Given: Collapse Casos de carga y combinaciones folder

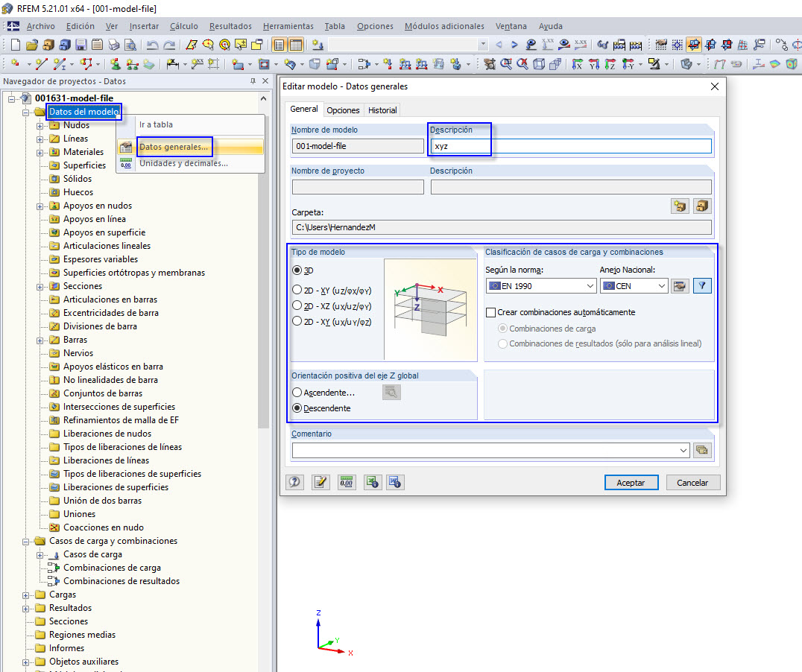Looking at the screenshot, I should (25, 542).
